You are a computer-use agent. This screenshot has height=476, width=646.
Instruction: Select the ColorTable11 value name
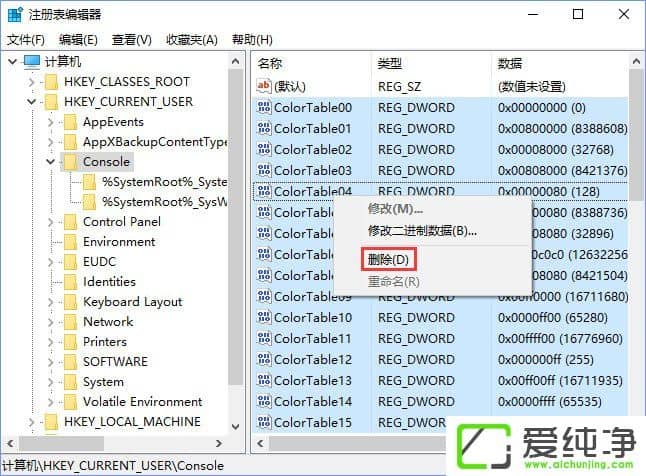[x=313, y=338]
